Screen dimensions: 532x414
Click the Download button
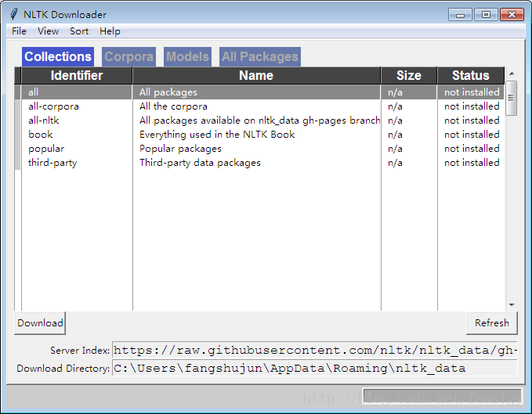[x=40, y=323]
